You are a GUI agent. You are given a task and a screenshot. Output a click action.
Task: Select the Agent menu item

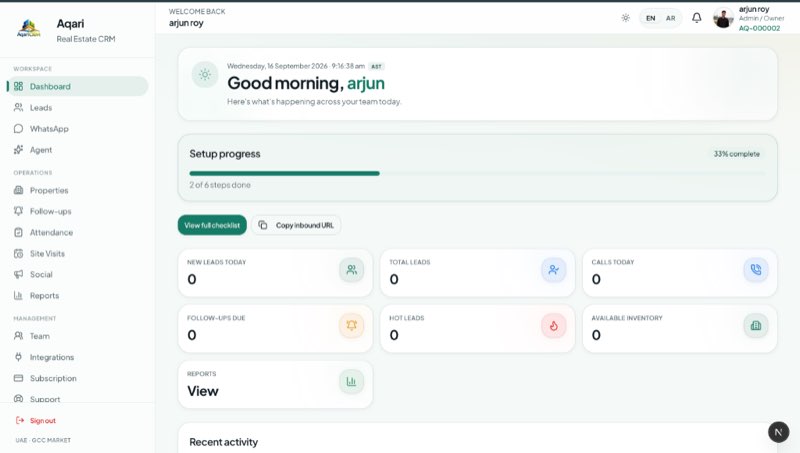78,149
